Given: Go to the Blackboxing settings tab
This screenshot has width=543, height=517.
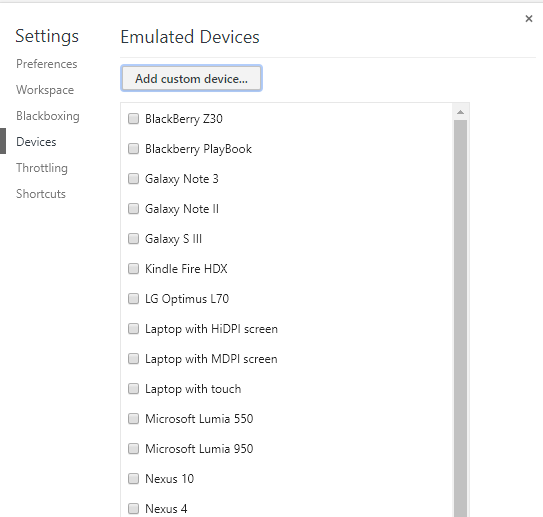Looking at the screenshot, I should (48, 116).
